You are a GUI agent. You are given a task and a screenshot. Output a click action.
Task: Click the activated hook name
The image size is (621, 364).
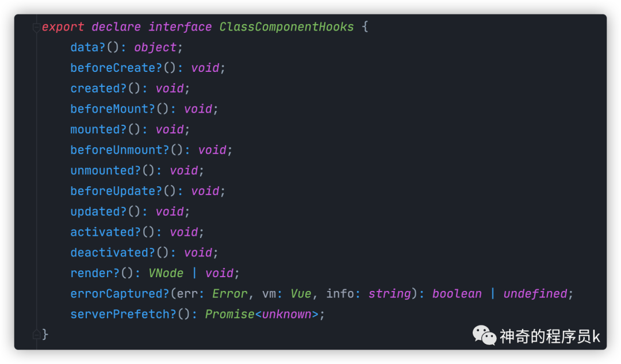pos(102,232)
